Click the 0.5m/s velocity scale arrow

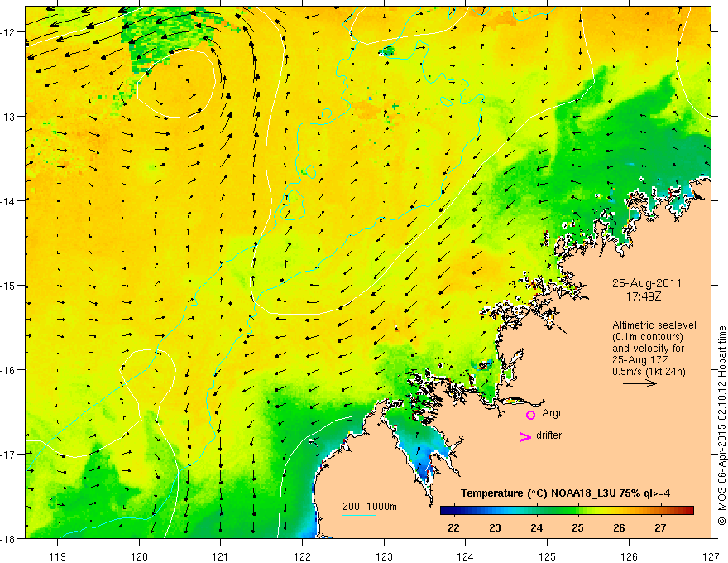639,383
